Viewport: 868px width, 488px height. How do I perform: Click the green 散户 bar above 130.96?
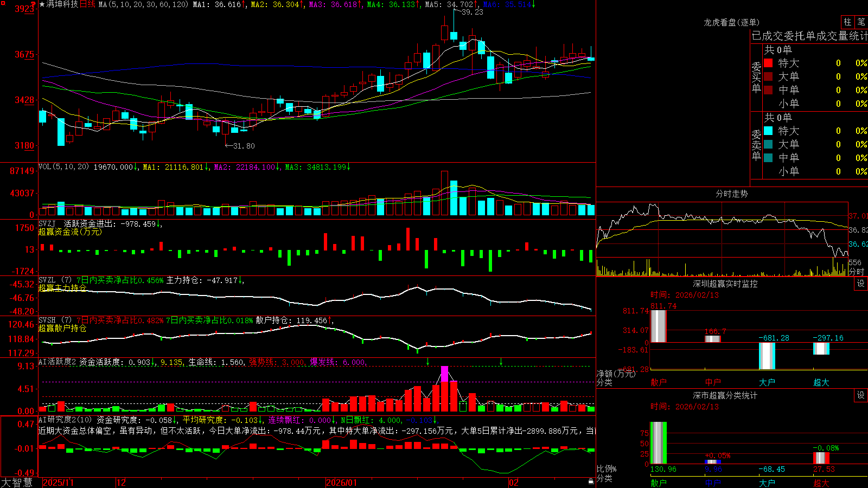point(658,443)
